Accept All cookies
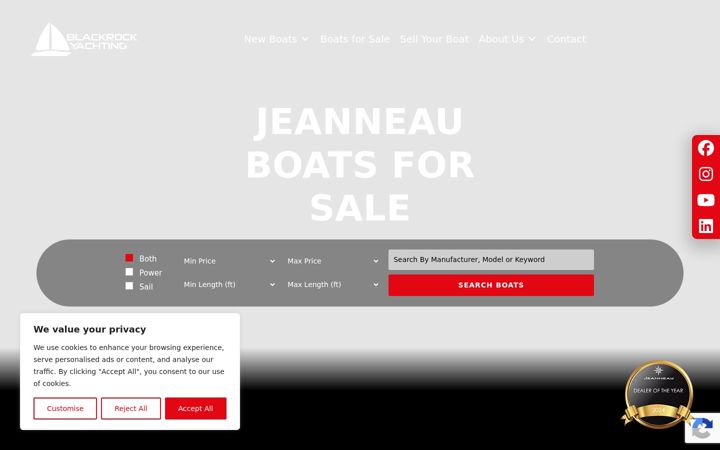 [196, 408]
